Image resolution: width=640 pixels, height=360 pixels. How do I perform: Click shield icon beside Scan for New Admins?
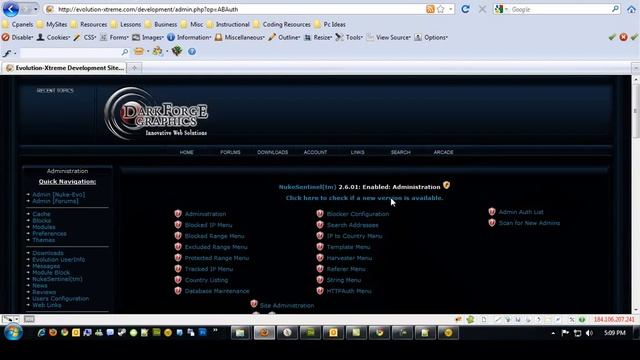(492, 222)
